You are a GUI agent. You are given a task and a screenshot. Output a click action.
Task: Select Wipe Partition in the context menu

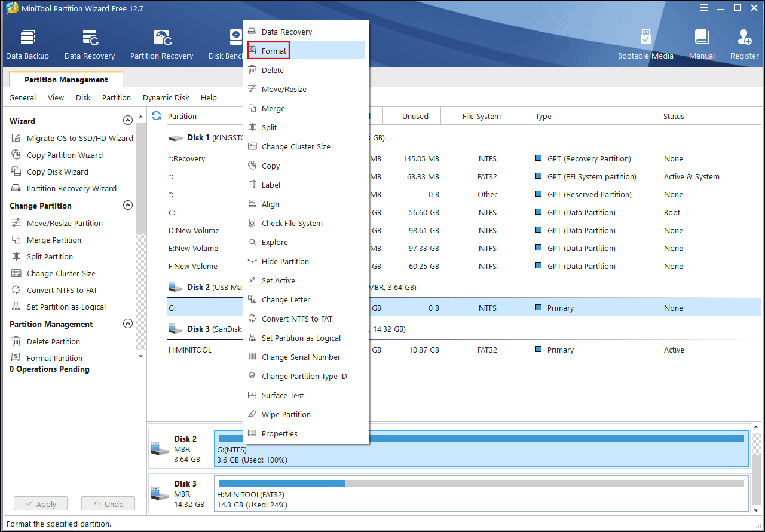[x=286, y=414]
